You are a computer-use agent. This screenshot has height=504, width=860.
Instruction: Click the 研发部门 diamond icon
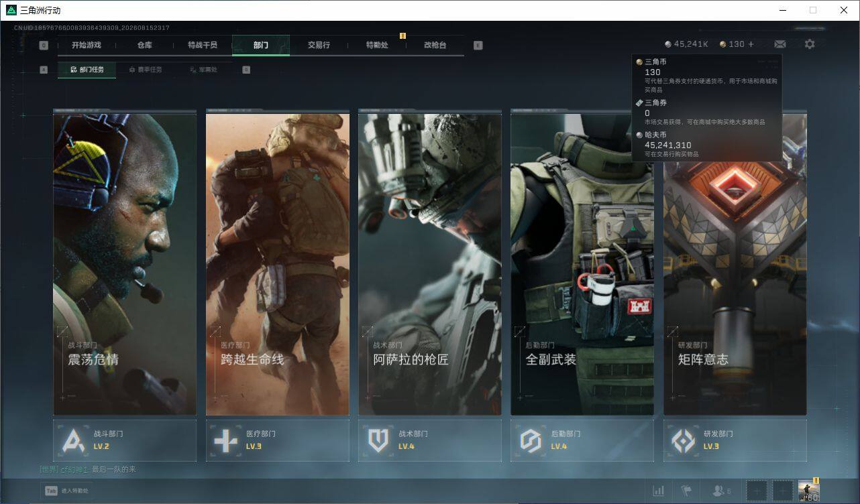(x=684, y=440)
